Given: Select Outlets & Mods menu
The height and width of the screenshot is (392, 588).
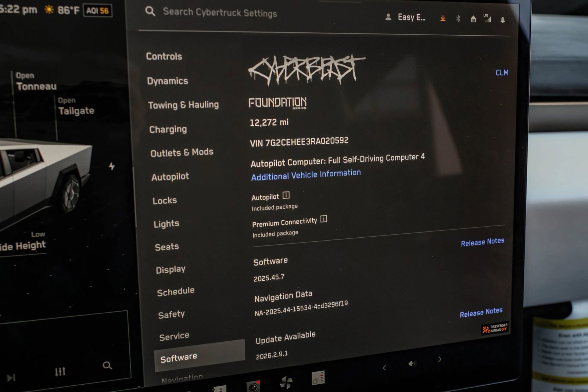Looking at the screenshot, I should [182, 152].
